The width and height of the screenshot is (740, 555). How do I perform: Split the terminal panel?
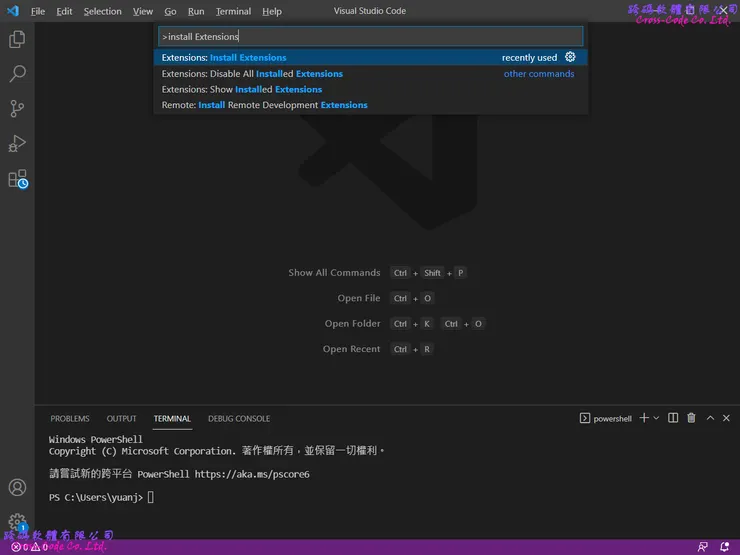[x=673, y=418]
